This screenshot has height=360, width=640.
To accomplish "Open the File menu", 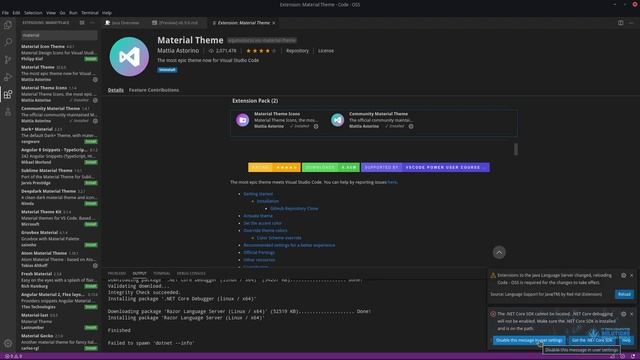I will tap(5, 13).
